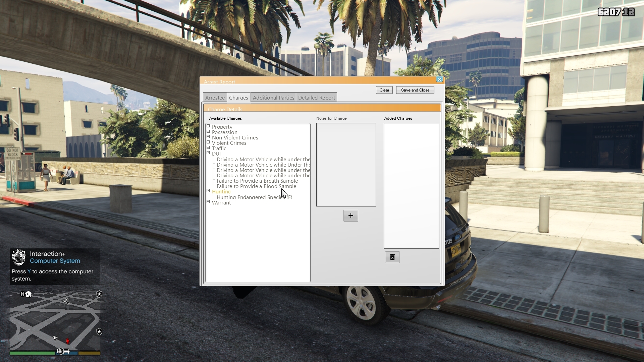The height and width of the screenshot is (362, 644).
Task: Click Save and Close
Action: click(x=415, y=90)
